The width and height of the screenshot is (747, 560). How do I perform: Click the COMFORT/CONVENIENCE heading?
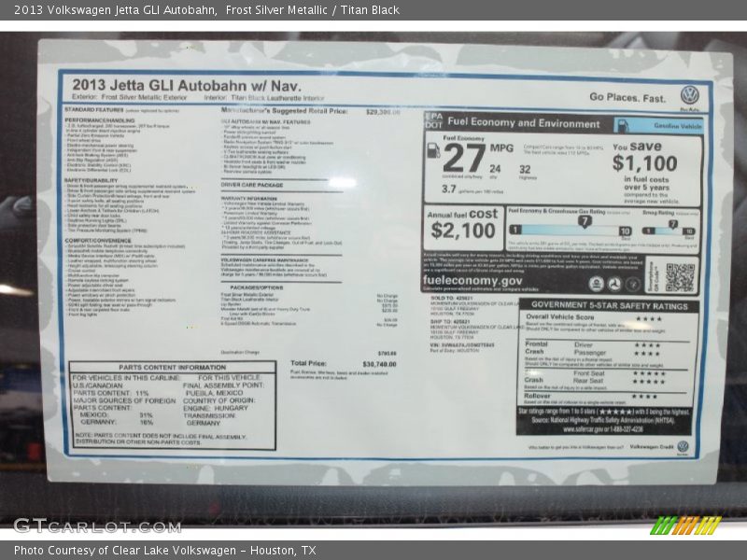coord(98,241)
